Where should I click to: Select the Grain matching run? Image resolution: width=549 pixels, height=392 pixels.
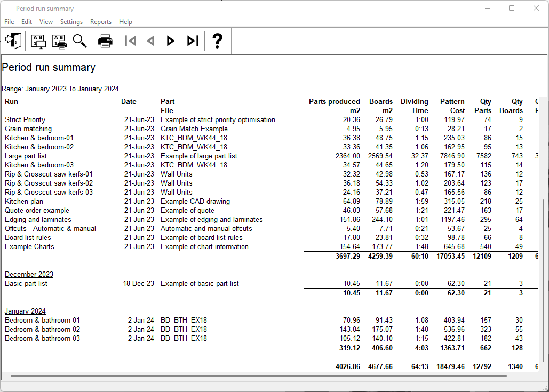click(28, 129)
